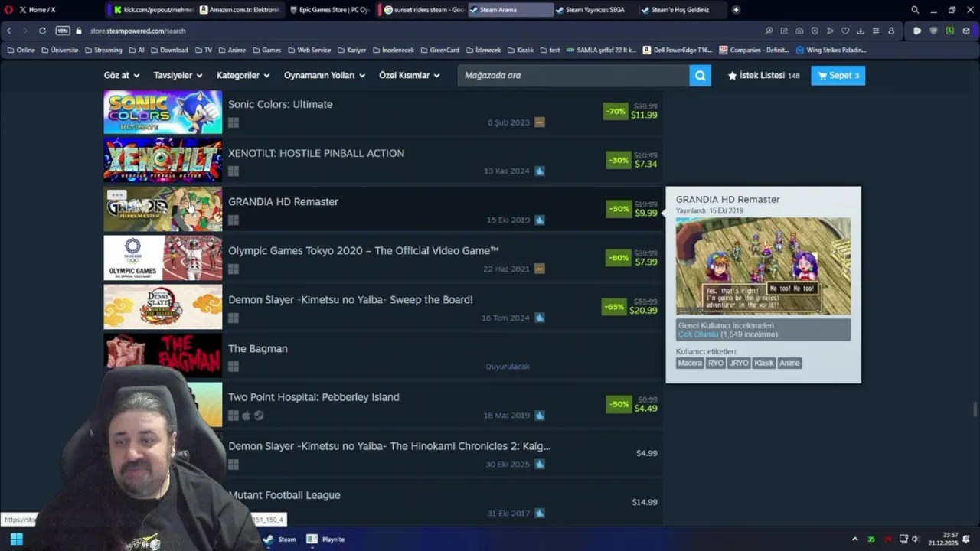Click the Klasik tag in GRANDIA popup

coord(764,363)
